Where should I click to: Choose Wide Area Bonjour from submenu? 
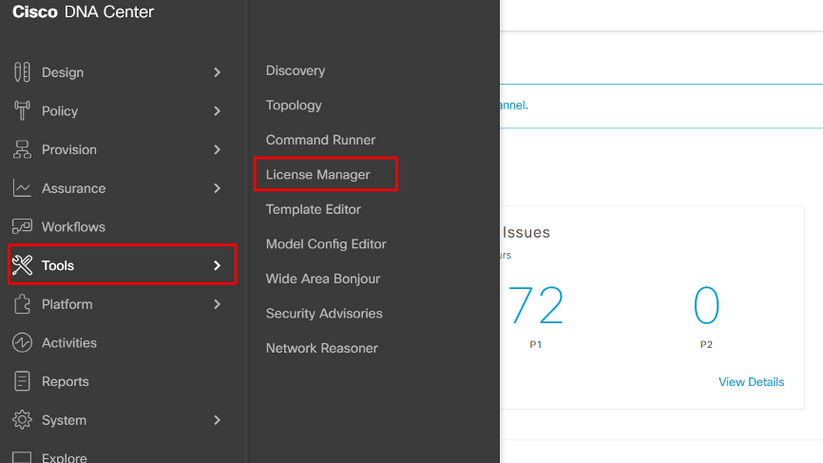(322, 279)
